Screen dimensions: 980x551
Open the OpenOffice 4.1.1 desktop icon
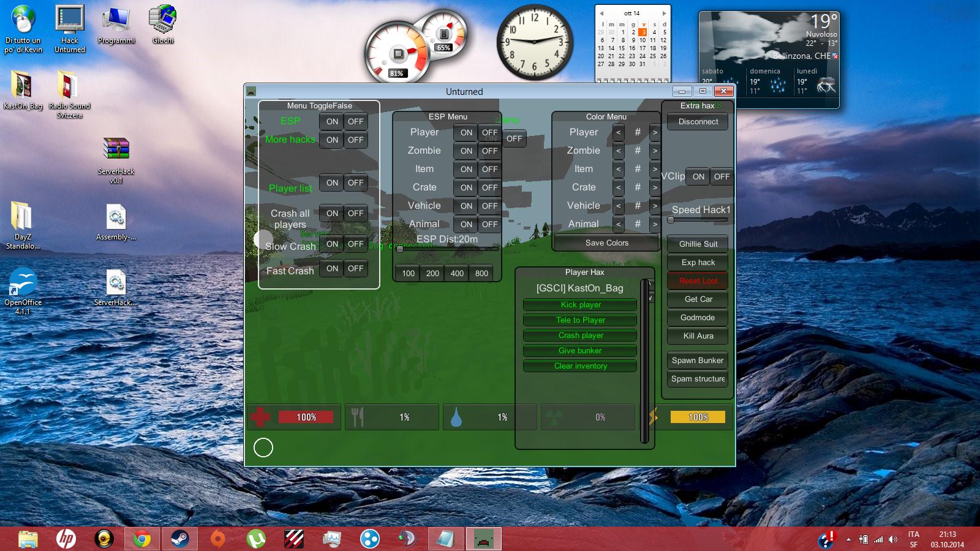coord(23,291)
